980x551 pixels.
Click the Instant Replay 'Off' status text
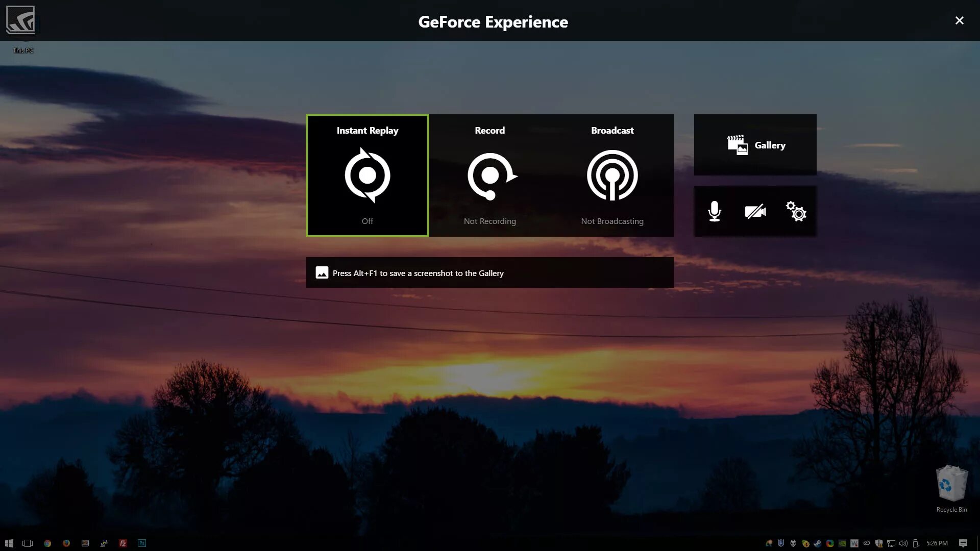[x=367, y=221]
